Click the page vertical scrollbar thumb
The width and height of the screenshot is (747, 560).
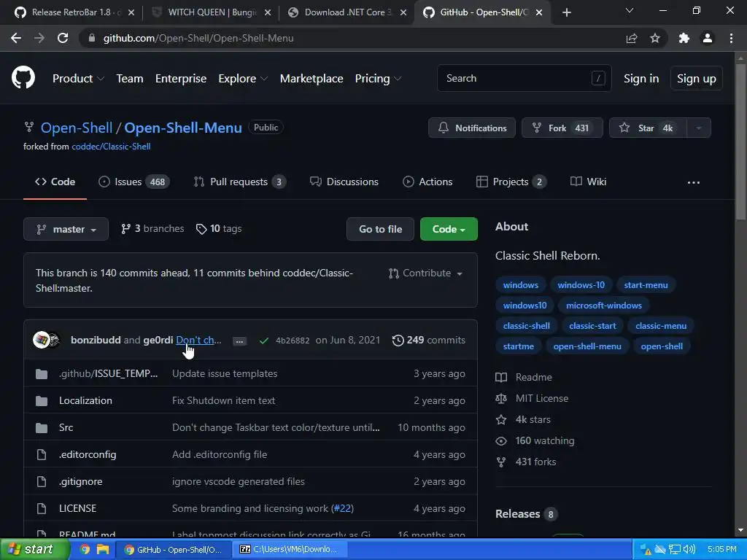pyautogui.click(x=740, y=144)
